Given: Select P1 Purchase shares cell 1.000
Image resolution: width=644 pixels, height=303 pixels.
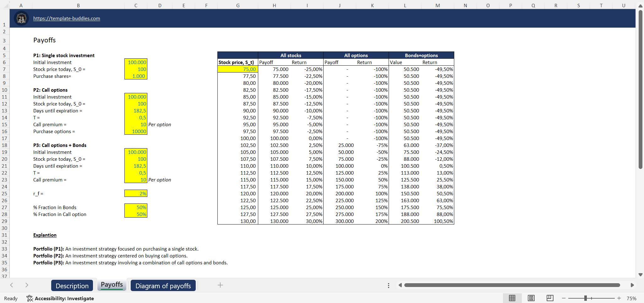Looking at the screenshot, I should tap(136, 76).
